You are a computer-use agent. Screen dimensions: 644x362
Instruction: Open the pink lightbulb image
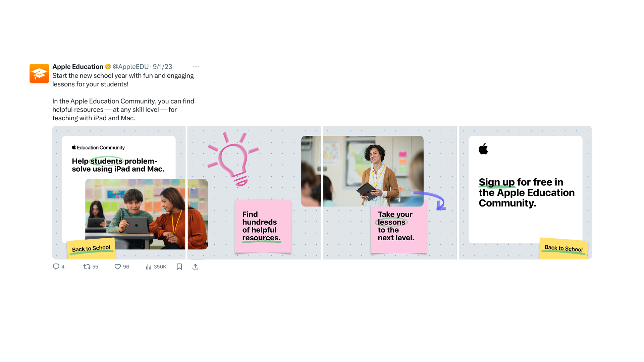(x=254, y=192)
